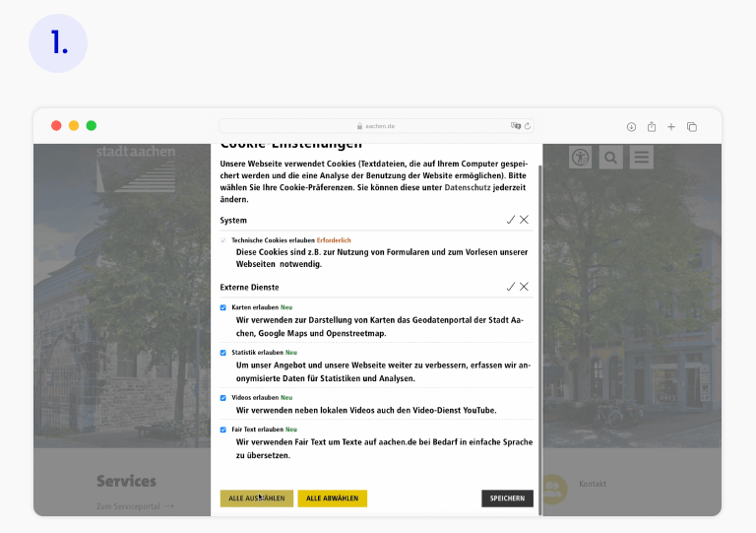Screen dimensions: 756x533
Task: Open the site search magnifier icon
Action: click(611, 158)
